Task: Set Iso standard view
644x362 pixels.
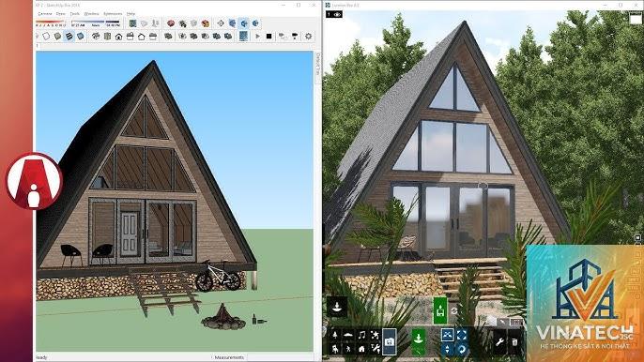Action: pos(96,37)
